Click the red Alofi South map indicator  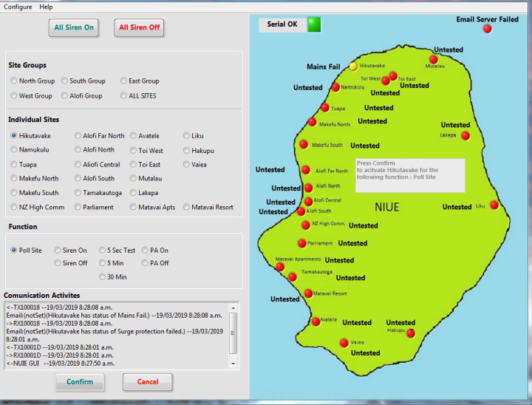tap(301, 211)
